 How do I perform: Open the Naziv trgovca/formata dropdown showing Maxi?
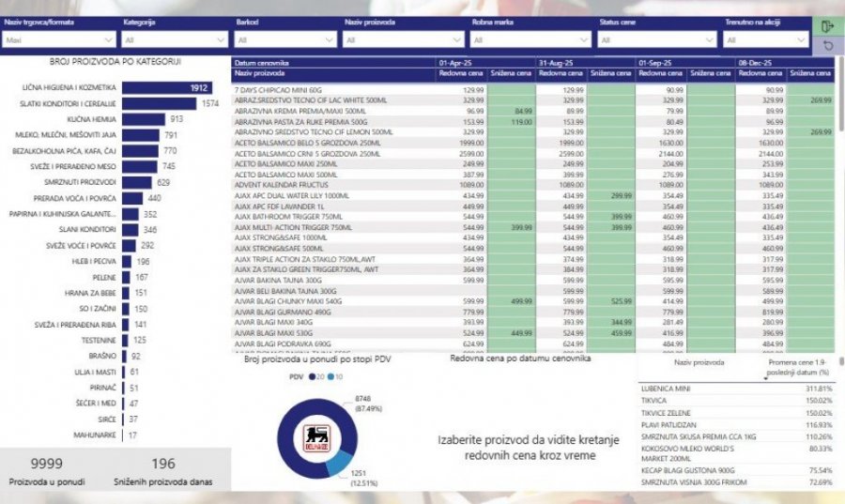(x=59, y=40)
